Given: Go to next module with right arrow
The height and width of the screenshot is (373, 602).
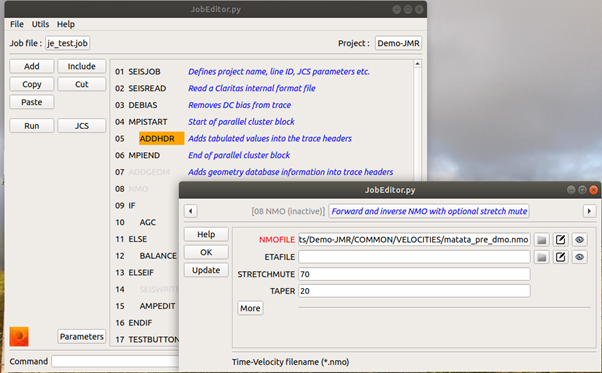Looking at the screenshot, I should click(589, 211).
